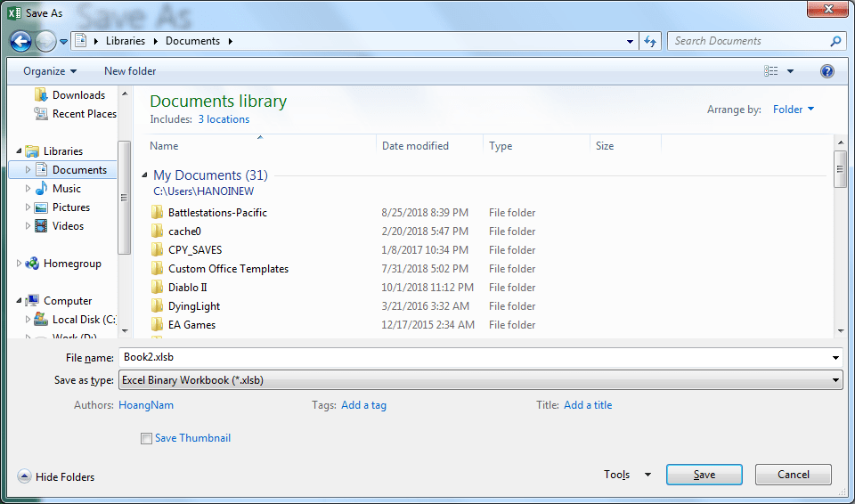This screenshot has height=504, width=855.
Task: Click the Documents breadcrumb in the address bar
Action: pyautogui.click(x=192, y=41)
